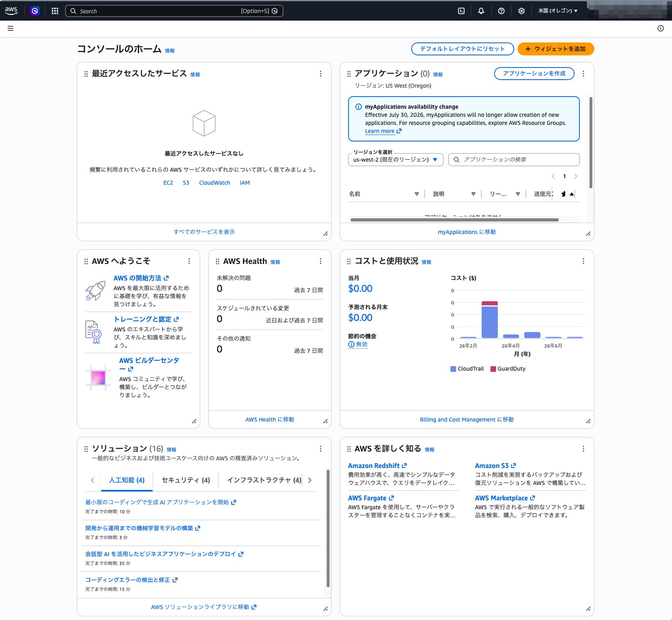
Task: Open the AWS Health widget options menu
Action: 321,261
